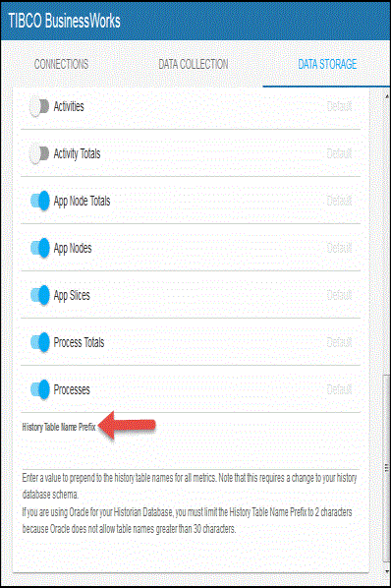Switch to the DATA COLLECTION tab
This screenshot has width=391, height=588.
click(x=194, y=64)
